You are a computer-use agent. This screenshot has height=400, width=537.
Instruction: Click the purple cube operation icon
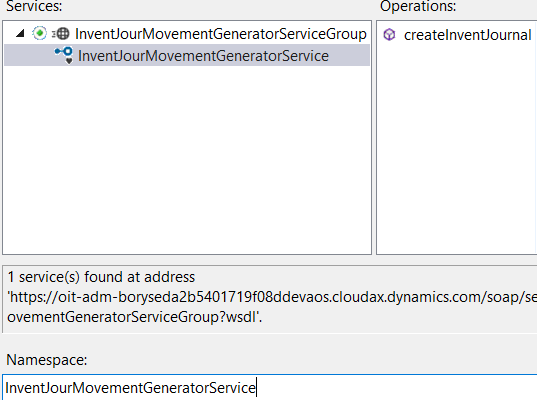tap(389, 35)
